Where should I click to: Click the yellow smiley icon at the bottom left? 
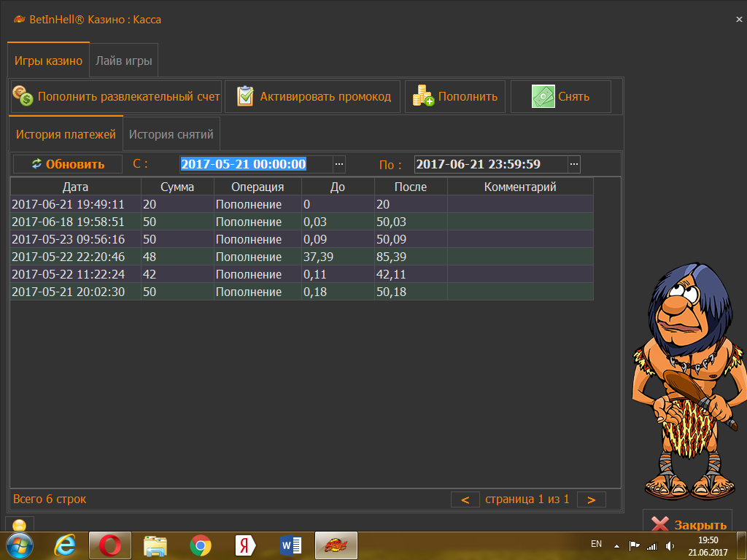pyautogui.click(x=20, y=525)
